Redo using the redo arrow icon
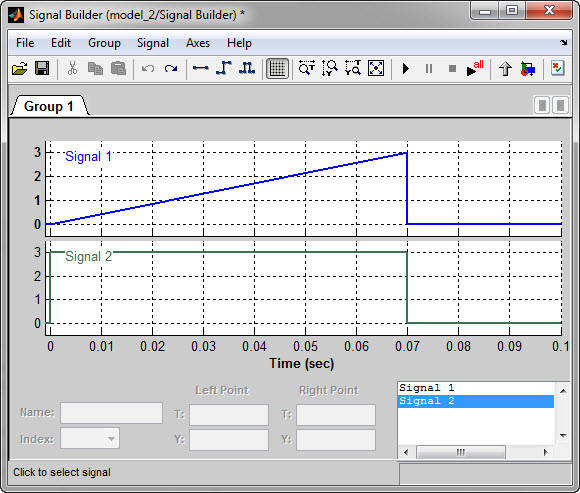 click(x=171, y=68)
